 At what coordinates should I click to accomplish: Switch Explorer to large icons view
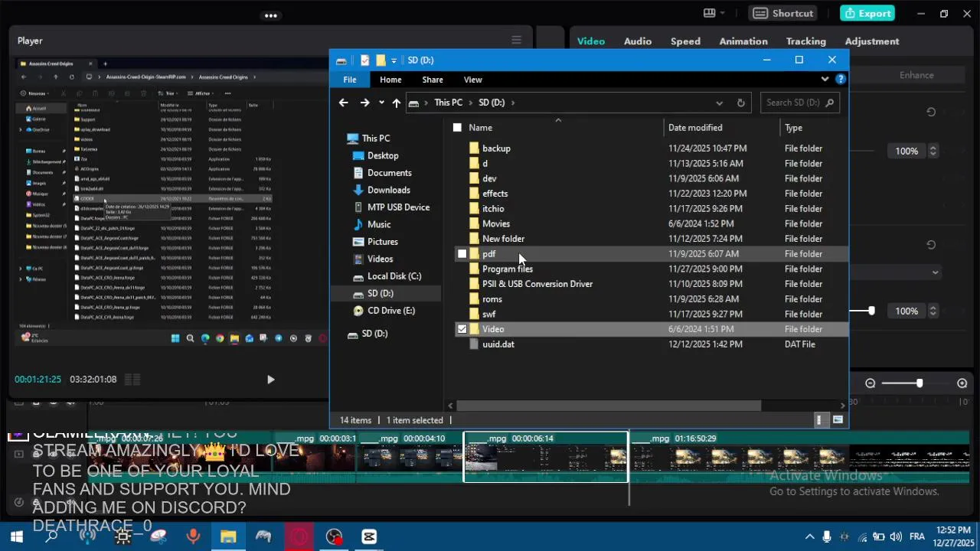838,420
